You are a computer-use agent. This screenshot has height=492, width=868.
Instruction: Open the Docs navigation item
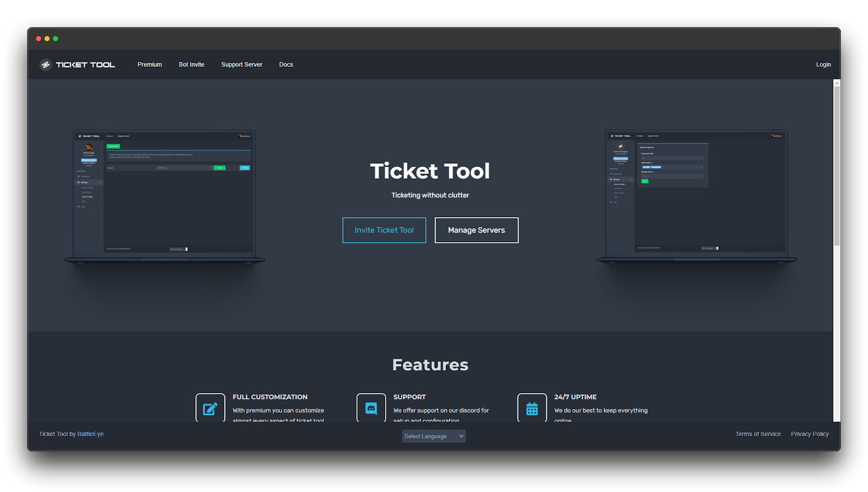click(x=286, y=65)
